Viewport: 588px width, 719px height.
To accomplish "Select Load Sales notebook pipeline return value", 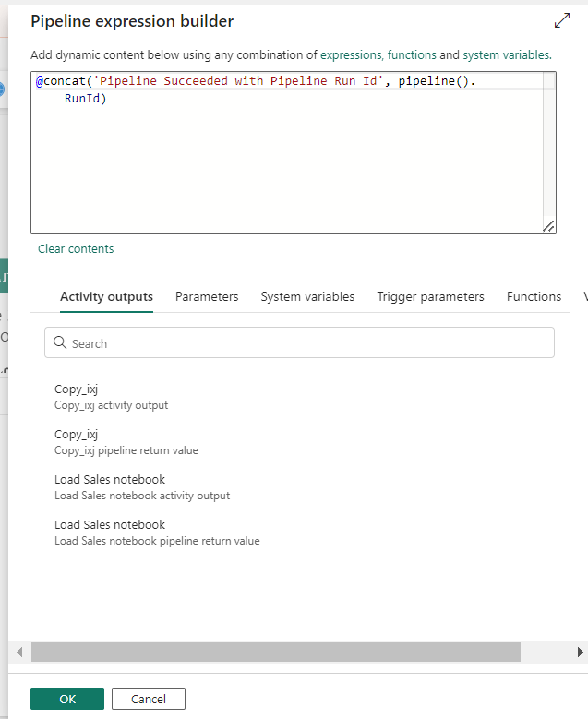I will coord(157,533).
